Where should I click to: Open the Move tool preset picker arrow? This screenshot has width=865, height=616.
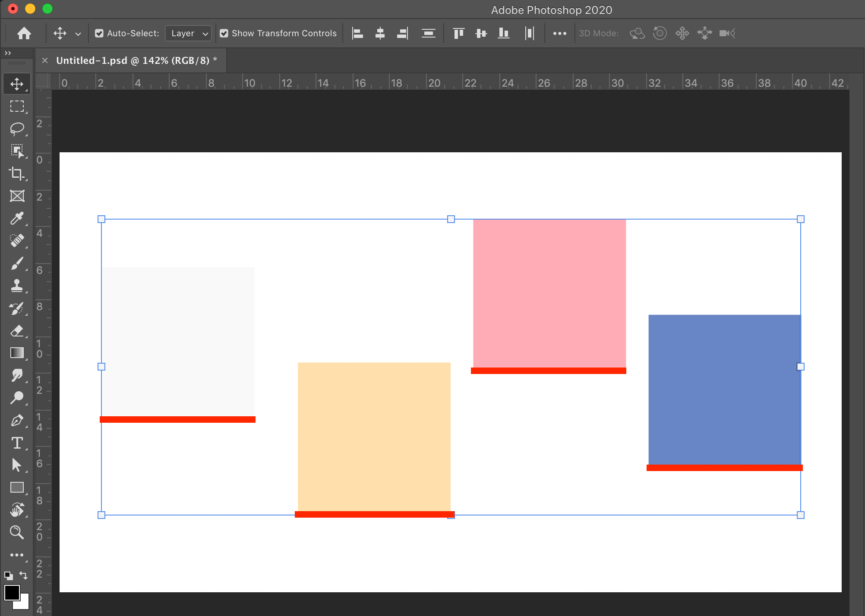click(78, 34)
